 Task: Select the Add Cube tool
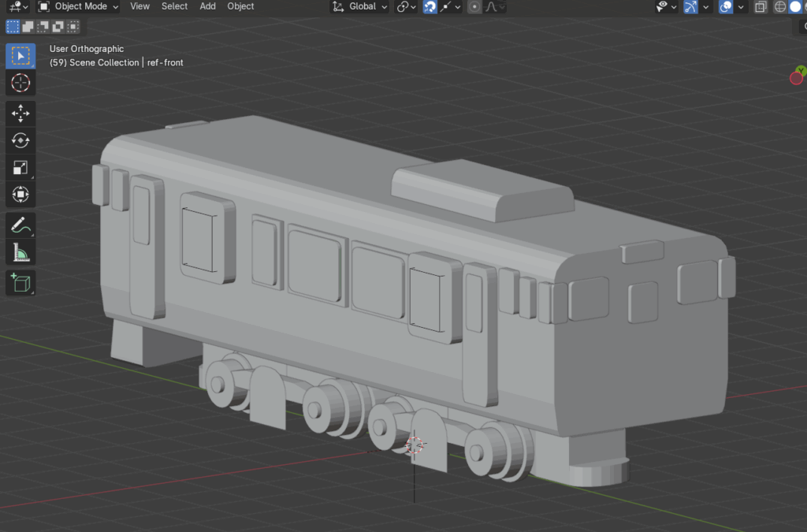pyautogui.click(x=20, y=282)
